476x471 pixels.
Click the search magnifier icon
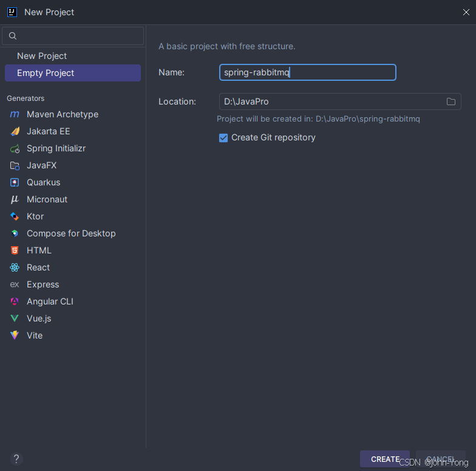coord(12,36)
